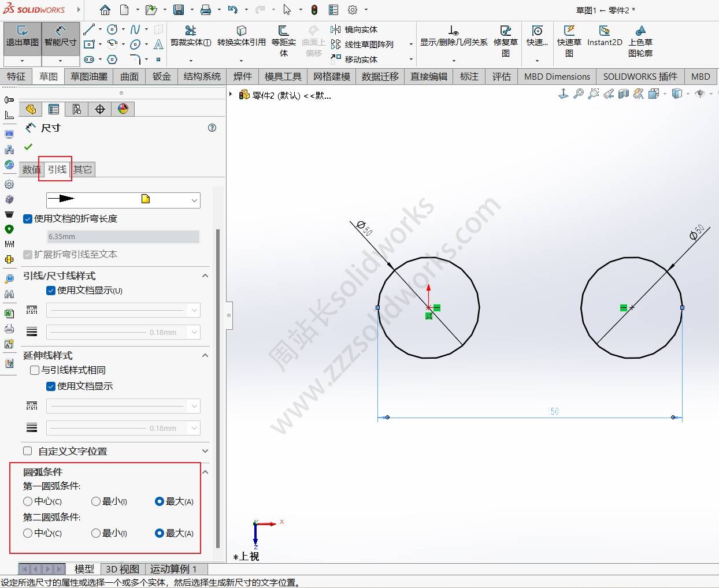Select the Trim Entities (剪裁实体) tool

190,36
